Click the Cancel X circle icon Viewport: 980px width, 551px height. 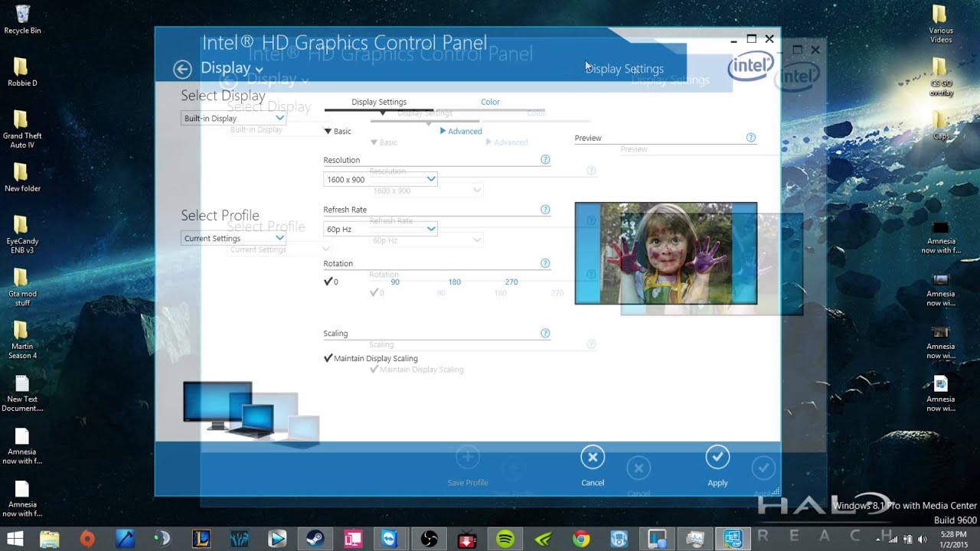(593, 458)
